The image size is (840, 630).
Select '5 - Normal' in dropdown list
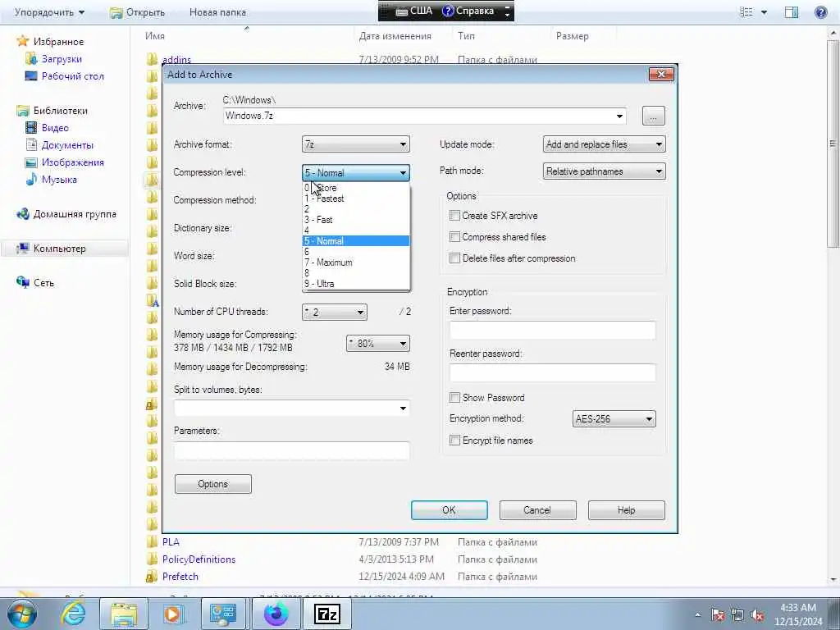pyautogui.click(x=356, y=241)
